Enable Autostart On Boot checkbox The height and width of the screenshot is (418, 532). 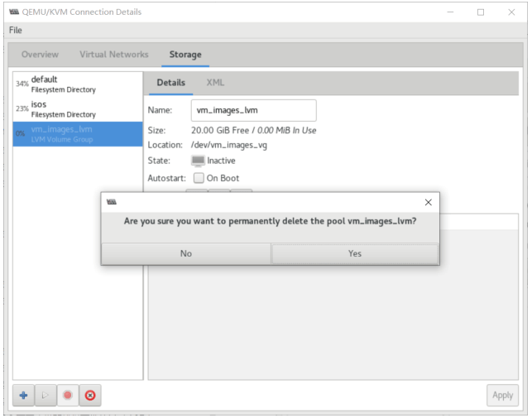[199, 178]
